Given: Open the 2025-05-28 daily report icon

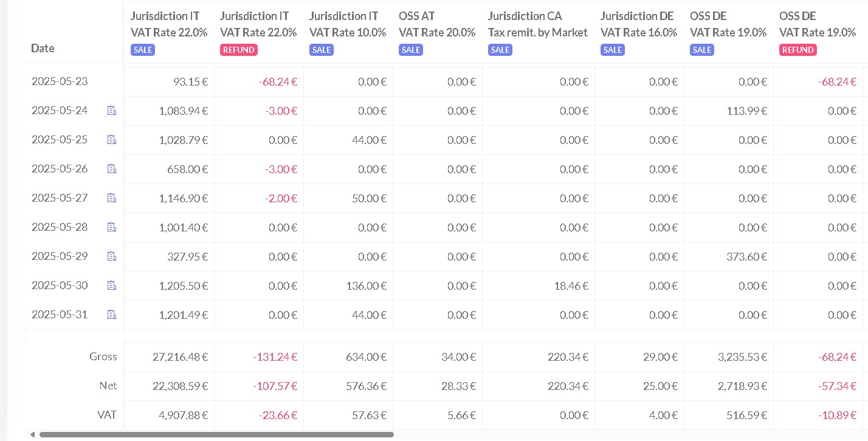Looking at the screenshot, I should point(111,227).
